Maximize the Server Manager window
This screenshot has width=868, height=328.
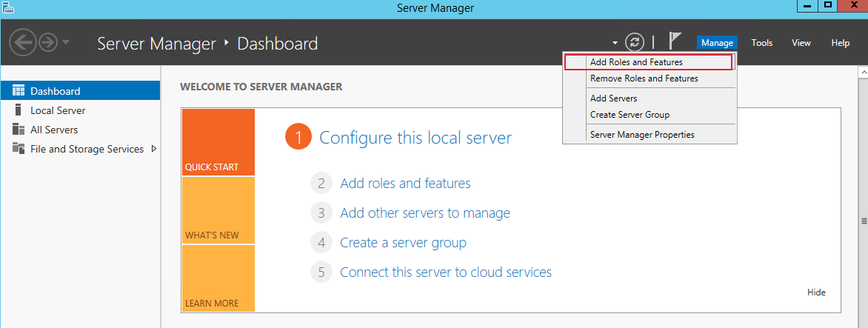click(x=829, y=5)
